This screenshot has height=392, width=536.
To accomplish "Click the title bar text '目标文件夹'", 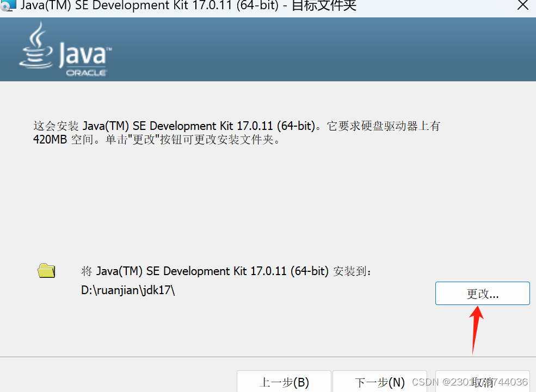I will click(324, 5).
